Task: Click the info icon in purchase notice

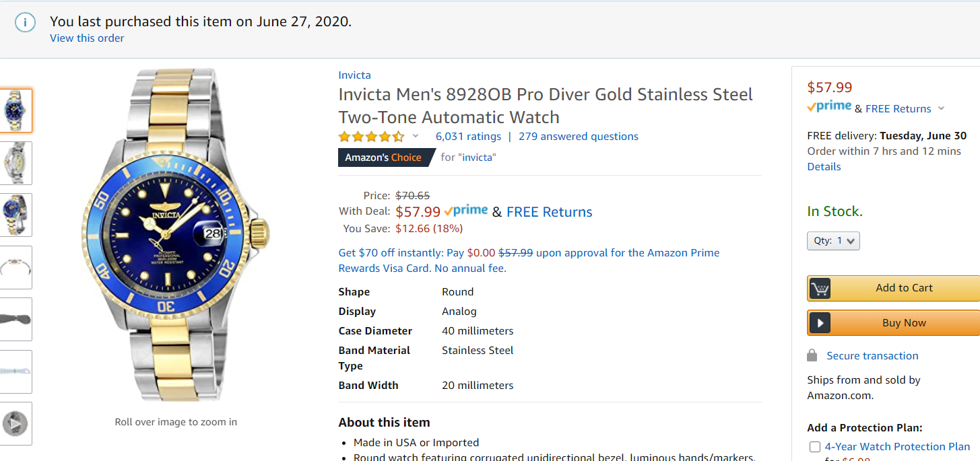Action: [x=26, y=22]
